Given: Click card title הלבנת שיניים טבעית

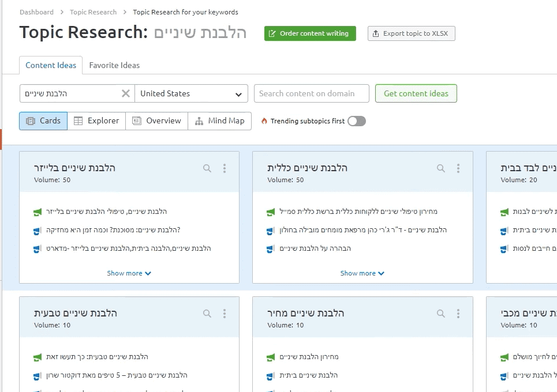Looking at the screenshot, I should (75, 313).
